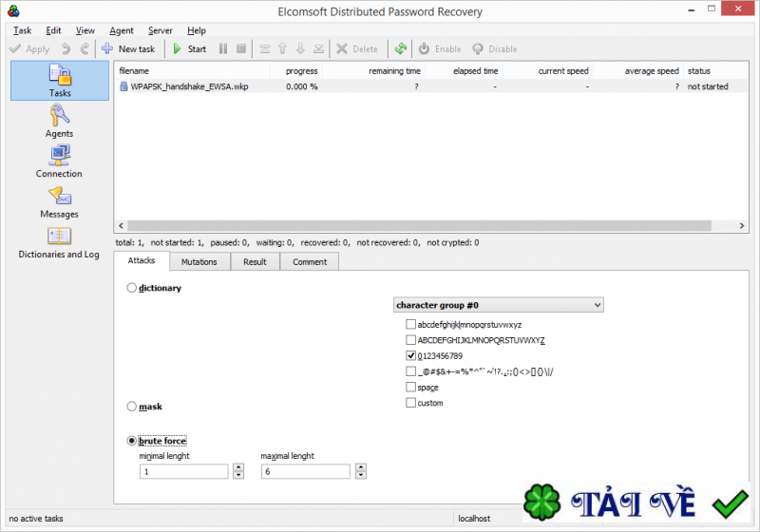Image resolution: width=760 pixels, height=532 pixels.
Task: Start the selected task
Action: pyautogui.click(x=190, y=49)
